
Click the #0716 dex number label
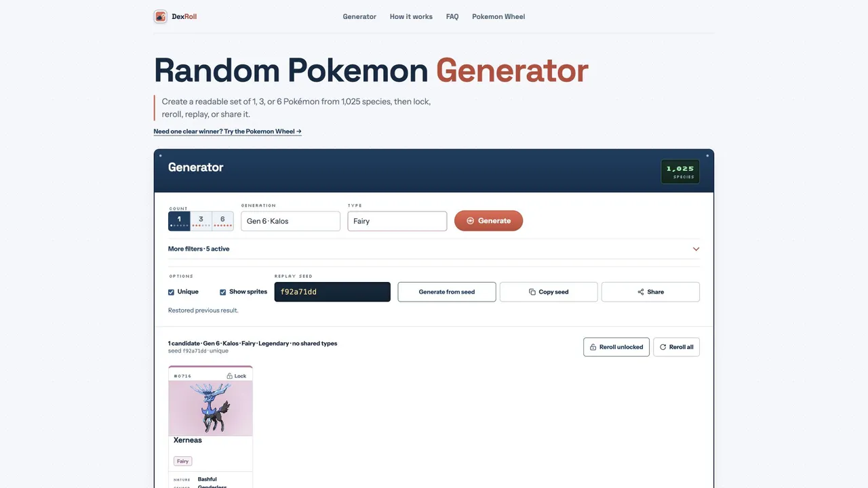tap(182, 376)
